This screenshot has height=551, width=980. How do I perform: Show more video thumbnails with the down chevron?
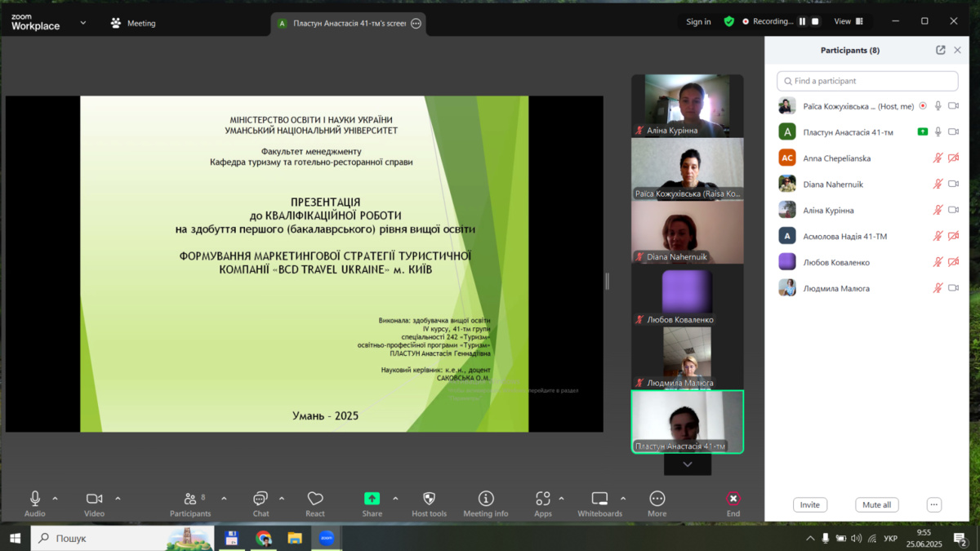[x=688, y=464]
